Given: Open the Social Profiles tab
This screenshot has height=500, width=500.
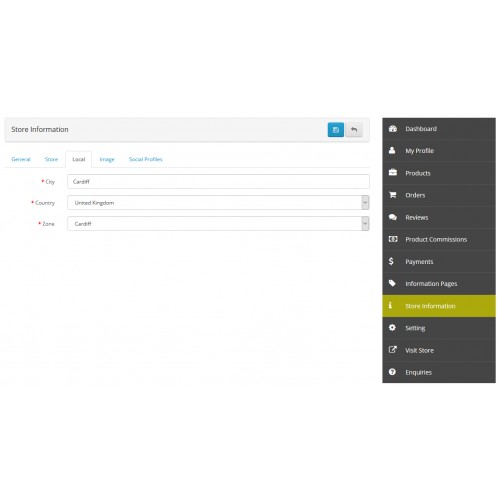Looking at the screenshot, I should point(146,159).
